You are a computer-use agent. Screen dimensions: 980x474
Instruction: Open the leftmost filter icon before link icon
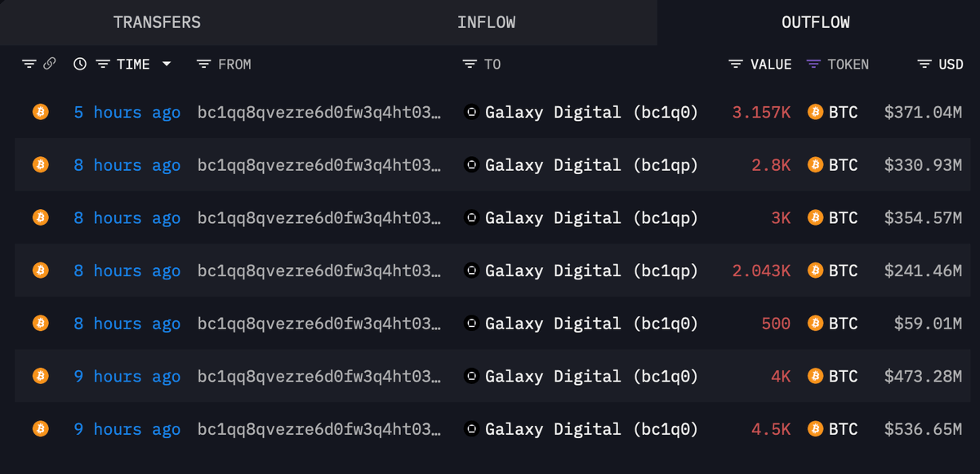click(x=29, y=64)
